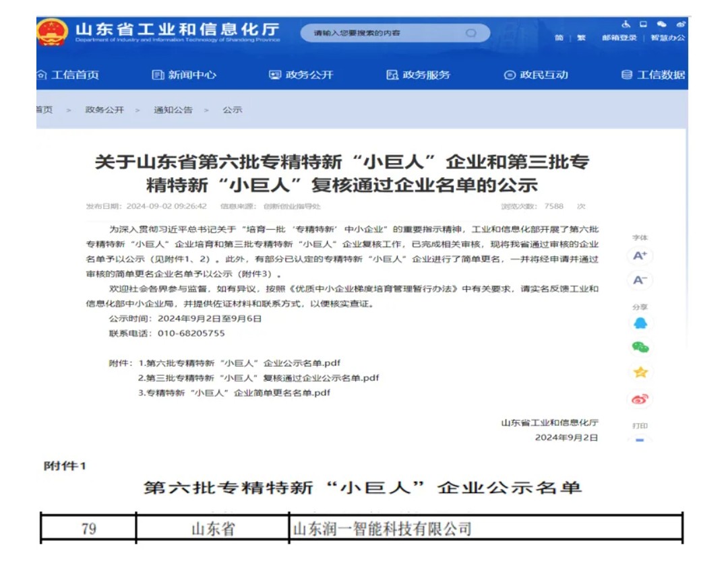Decrease font size with the A- icon
Viewport: 728px width, 582px height.
click(640, 280)
